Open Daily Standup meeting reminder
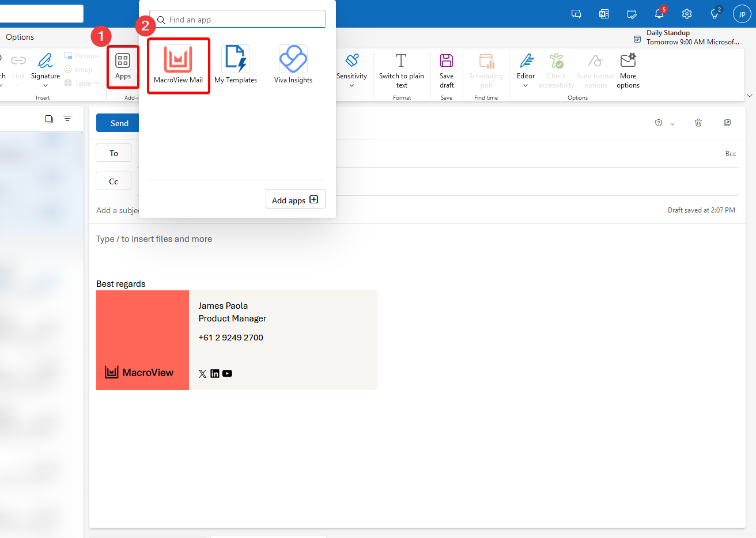 tap(686, 37)
